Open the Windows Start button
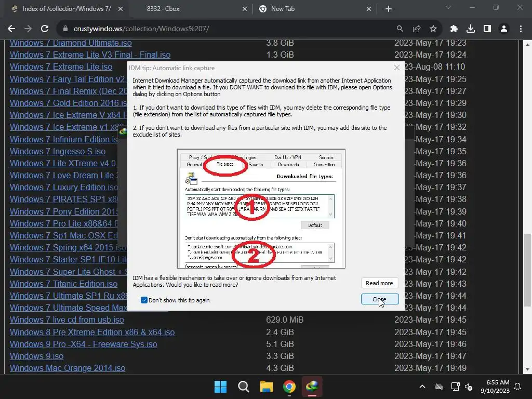The image size is (532, 399). pyautogui.click(x=220, y=387)
